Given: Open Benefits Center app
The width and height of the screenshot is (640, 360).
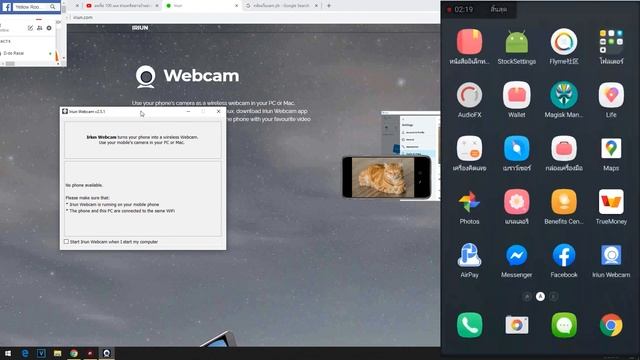Looking at the screenshot, I should (564, 202).
